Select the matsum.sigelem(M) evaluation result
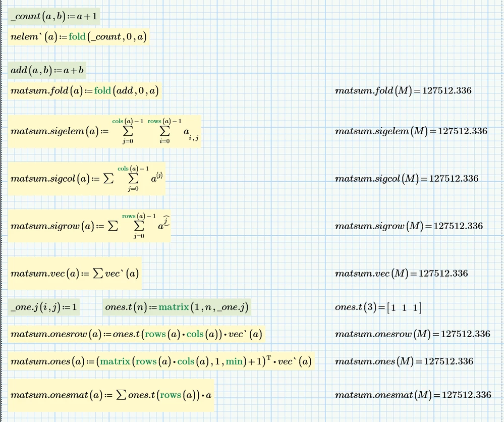 point(411,131)
